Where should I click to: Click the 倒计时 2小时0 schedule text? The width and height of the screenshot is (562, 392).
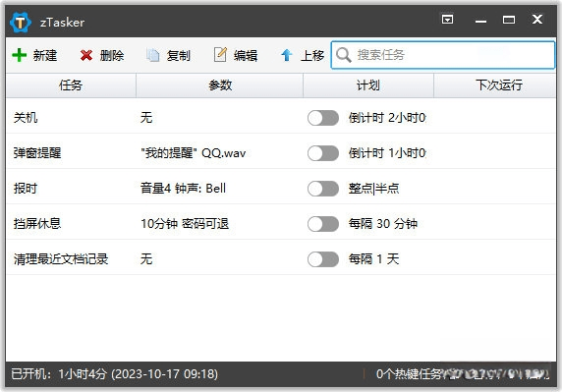click(387, 118)
